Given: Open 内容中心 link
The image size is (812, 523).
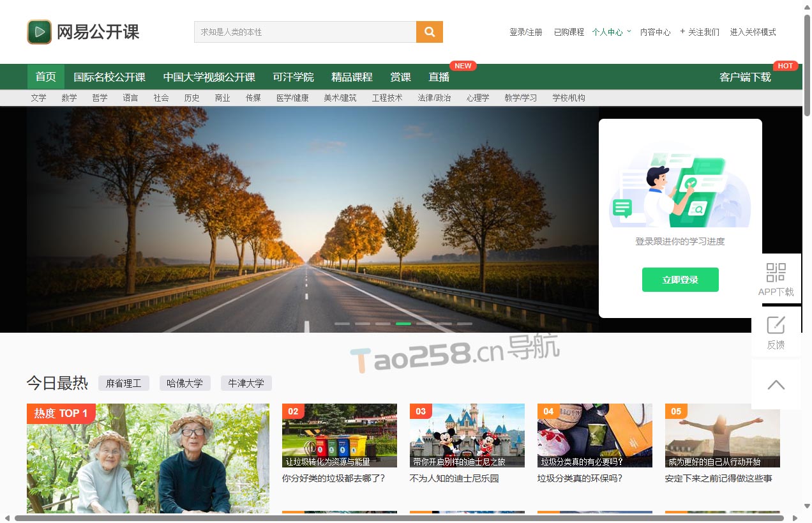Looking at the screenshot, I should pyautogui.click(x=655, y=32).
